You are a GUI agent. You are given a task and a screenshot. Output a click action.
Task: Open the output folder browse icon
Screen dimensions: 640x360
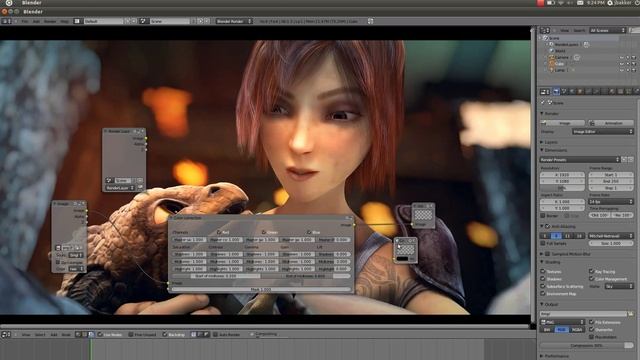pyautogui.click(x=631, y=314)
